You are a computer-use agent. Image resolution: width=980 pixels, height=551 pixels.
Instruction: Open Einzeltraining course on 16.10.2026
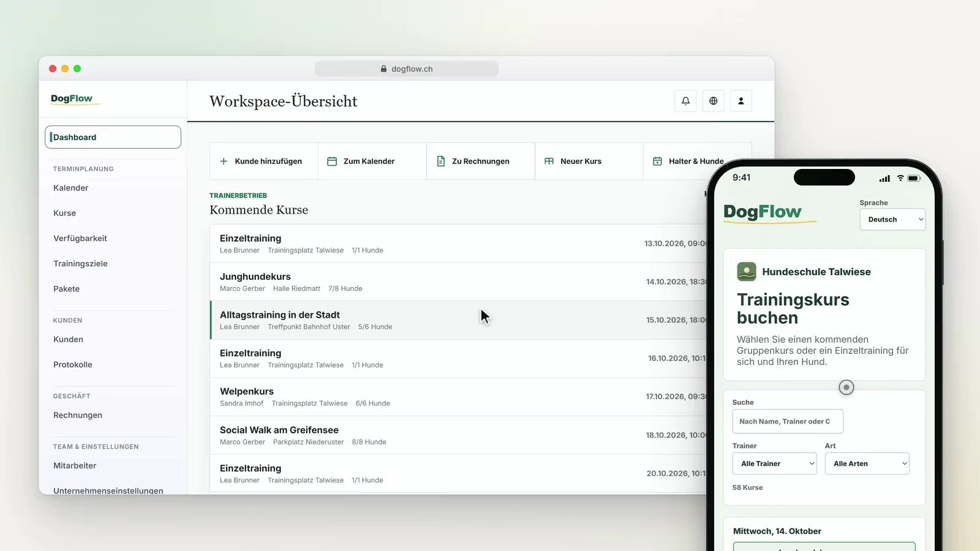click(x=458, y=358)
